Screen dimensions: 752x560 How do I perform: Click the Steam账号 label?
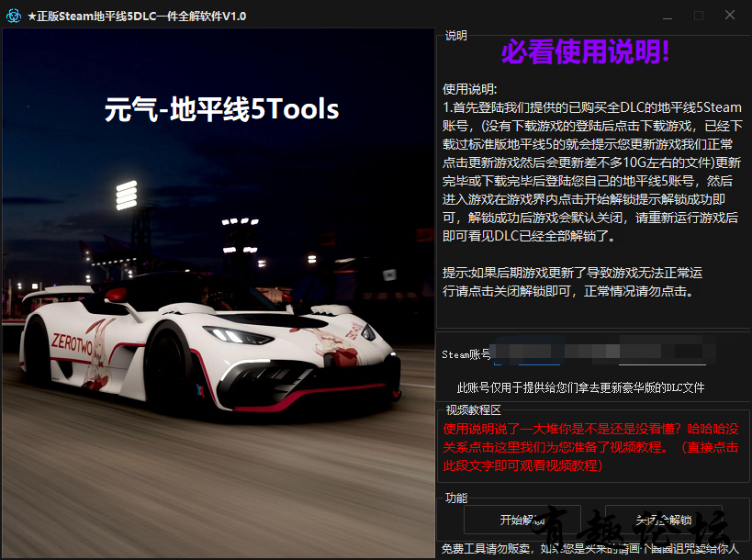point(466,354)
